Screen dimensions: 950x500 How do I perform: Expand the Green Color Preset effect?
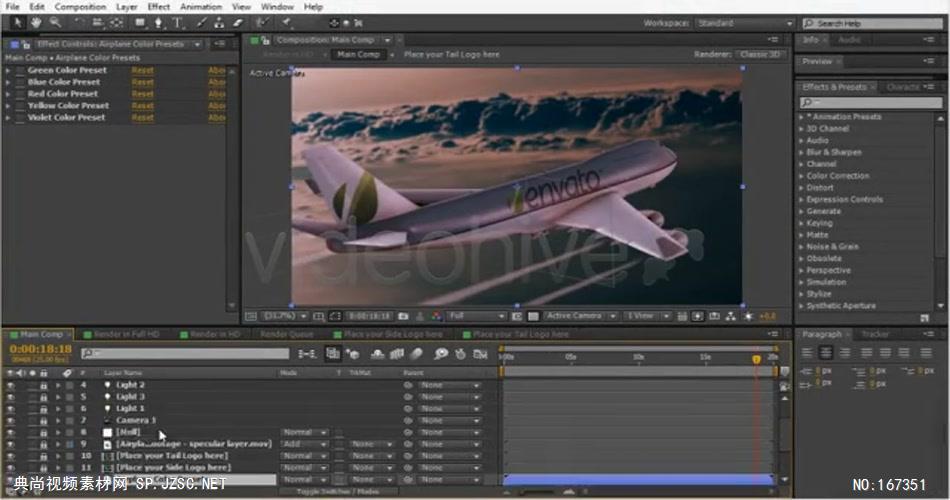coord(9,70)
